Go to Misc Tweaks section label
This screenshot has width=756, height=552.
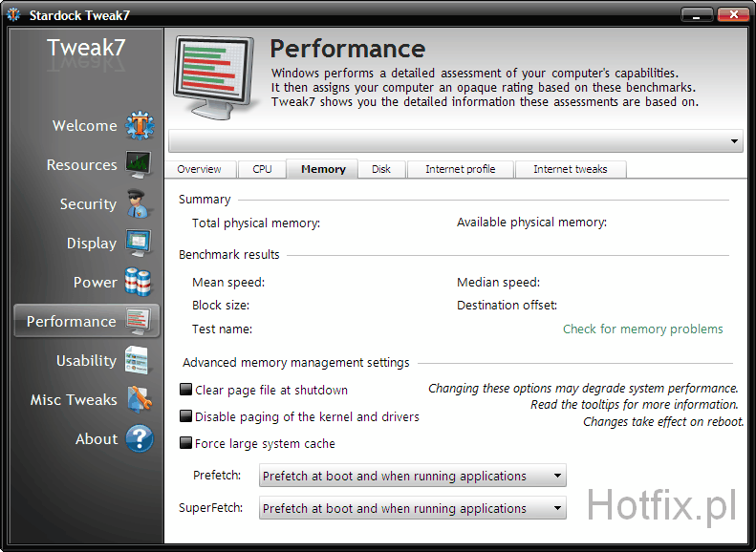pos(74,400)
